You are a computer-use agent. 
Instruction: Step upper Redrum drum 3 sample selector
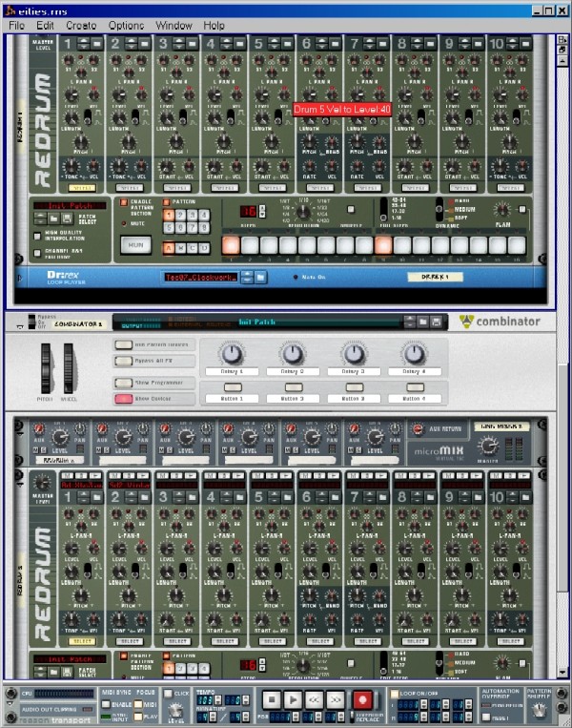(179, 44)
